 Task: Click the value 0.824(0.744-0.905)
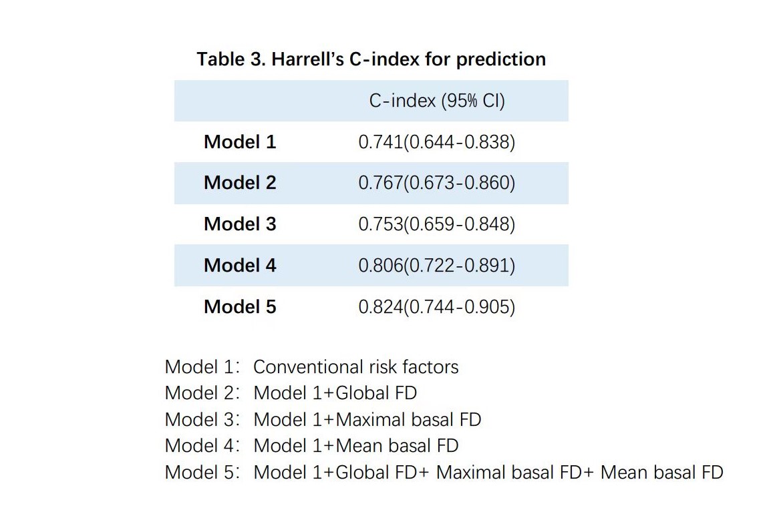click(x=437, y=307)
